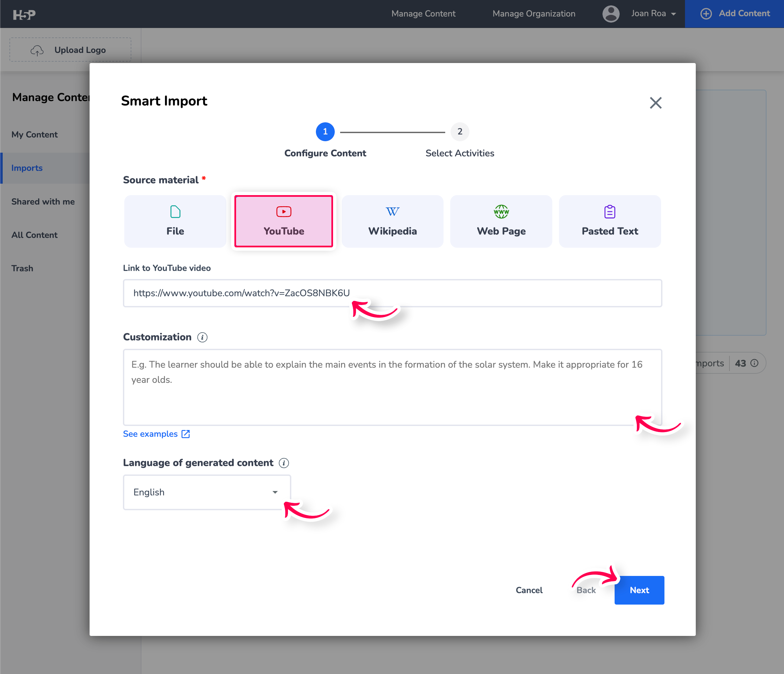784x674 pixels.
Task: Select YouTube as source material
Action: pyautogui.click(x=284, y=221)
